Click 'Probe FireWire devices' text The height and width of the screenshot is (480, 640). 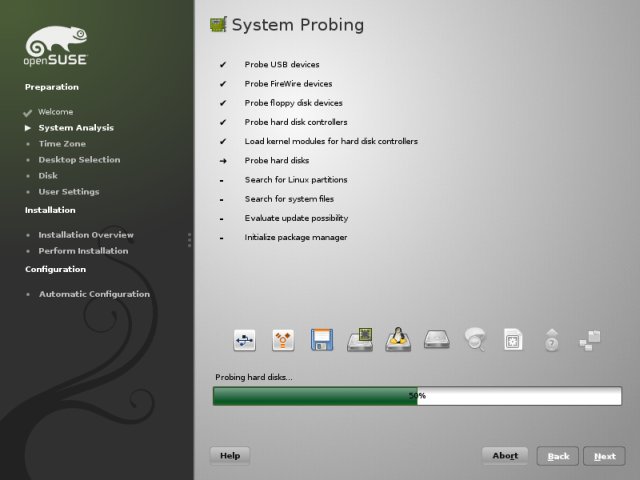pos(288,84)
